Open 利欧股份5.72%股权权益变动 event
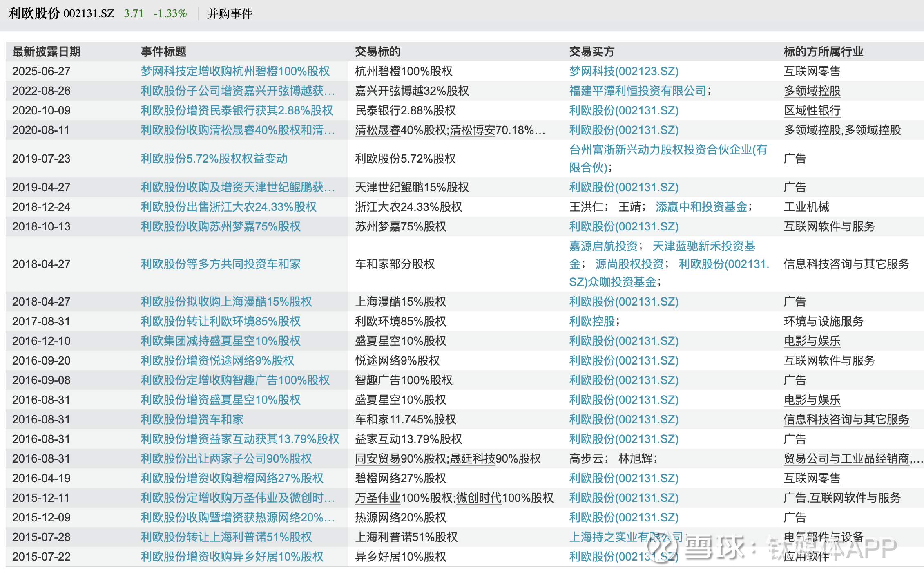Screen dimensions: 924x577 click(x=214, y=159)
